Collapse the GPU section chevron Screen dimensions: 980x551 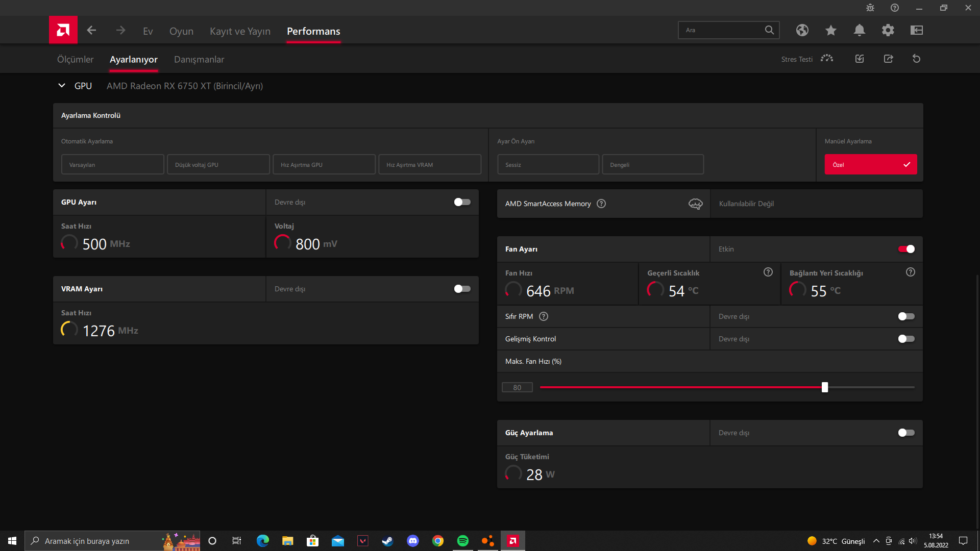coord(62,86)
